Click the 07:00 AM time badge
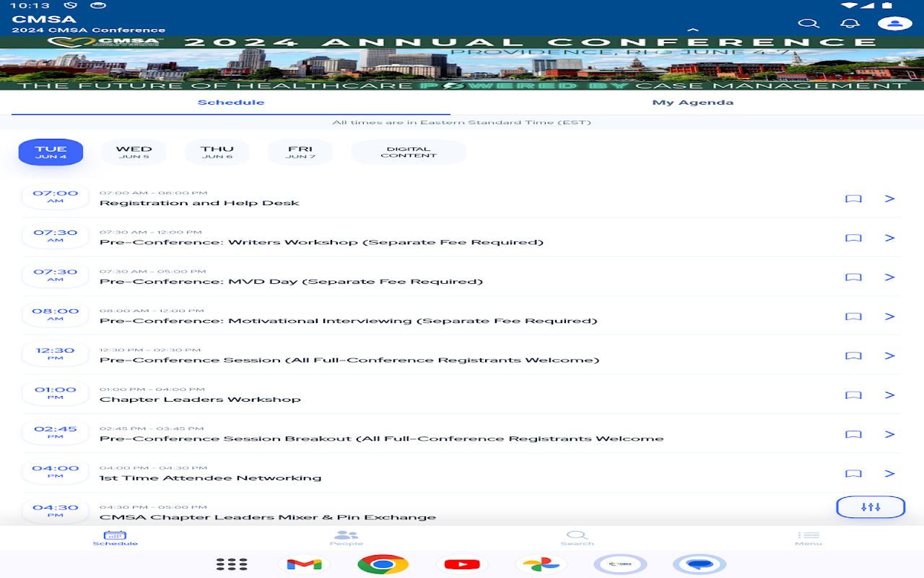 [x=56, y=197]
